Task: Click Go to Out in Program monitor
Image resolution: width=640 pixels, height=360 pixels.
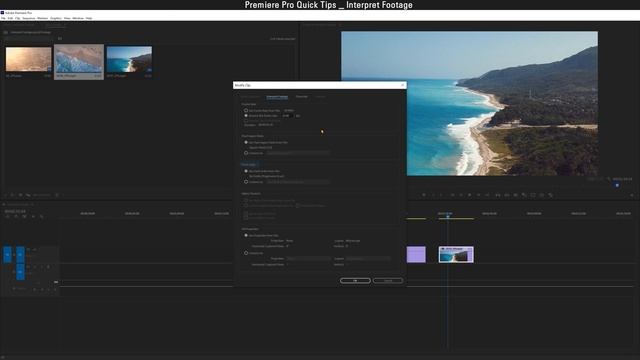Action: click(x=487, y=195)
